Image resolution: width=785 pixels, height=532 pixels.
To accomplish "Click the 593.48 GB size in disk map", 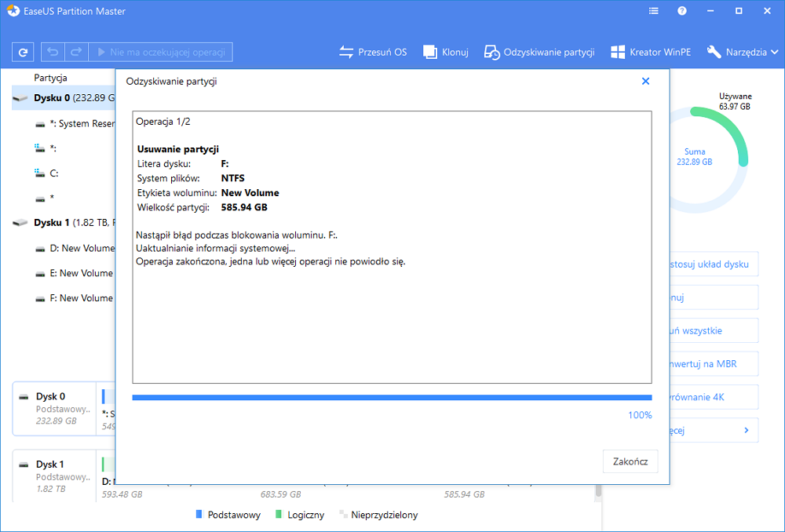I will click(x=122, y=494).
